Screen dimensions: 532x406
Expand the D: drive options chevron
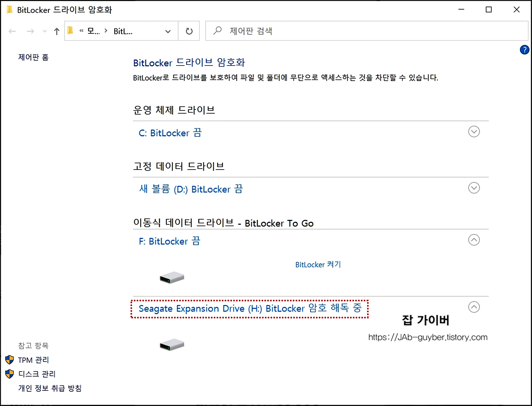click(474, 188)
